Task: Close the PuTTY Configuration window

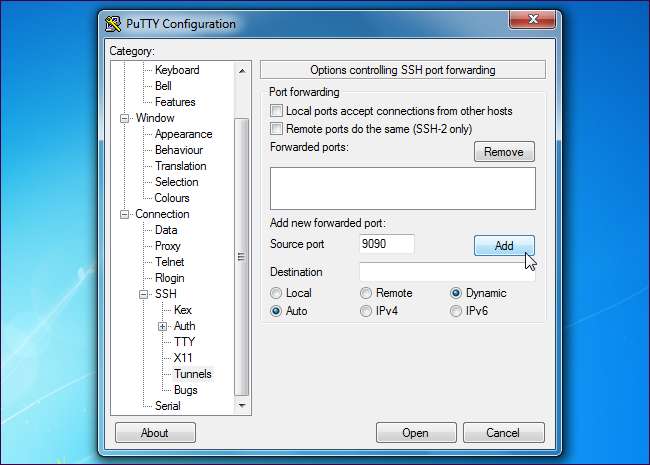Action: (x=533, y=20)
